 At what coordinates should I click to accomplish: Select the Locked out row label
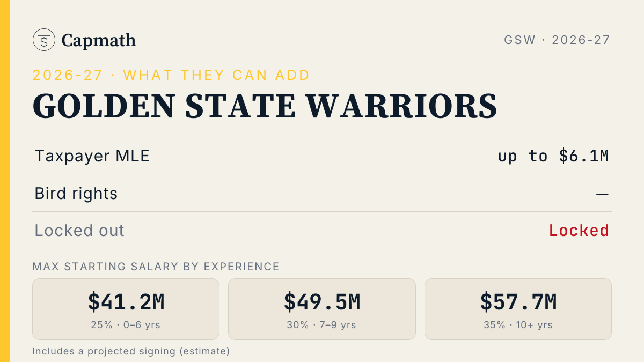click(x=79, y=231)
